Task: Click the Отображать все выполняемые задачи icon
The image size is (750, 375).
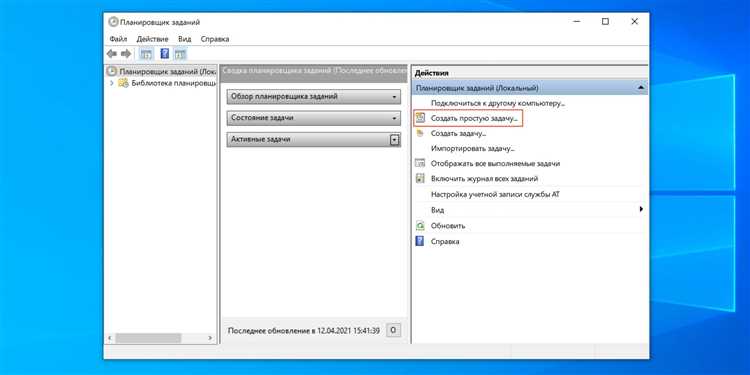Action: click(x=420, y=163)
